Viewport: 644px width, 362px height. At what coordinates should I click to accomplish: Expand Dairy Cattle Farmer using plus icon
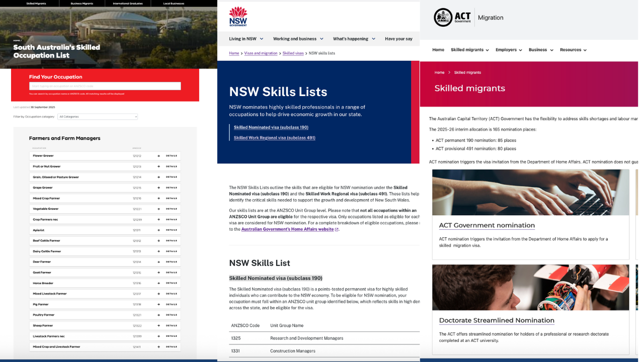[x=158, y=251]
